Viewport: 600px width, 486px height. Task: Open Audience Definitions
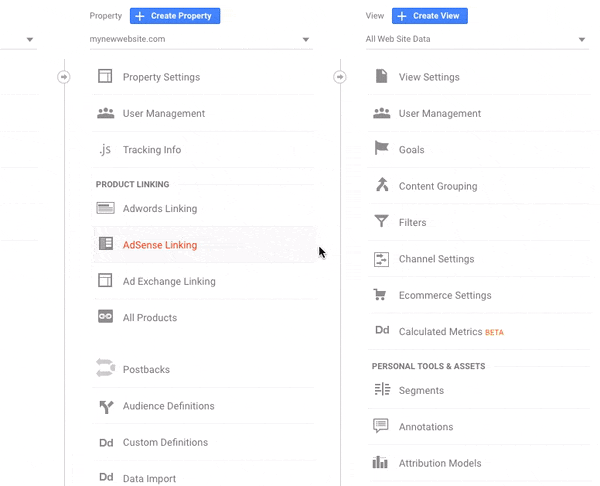168,406
